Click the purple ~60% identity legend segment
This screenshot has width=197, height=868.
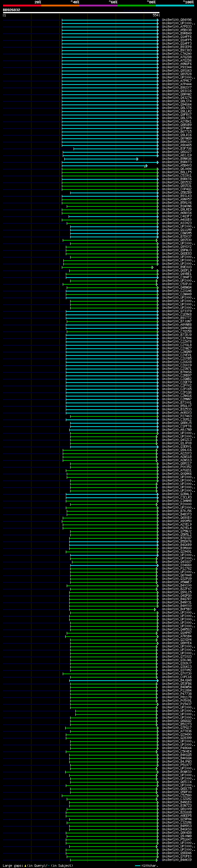point(99,6)
